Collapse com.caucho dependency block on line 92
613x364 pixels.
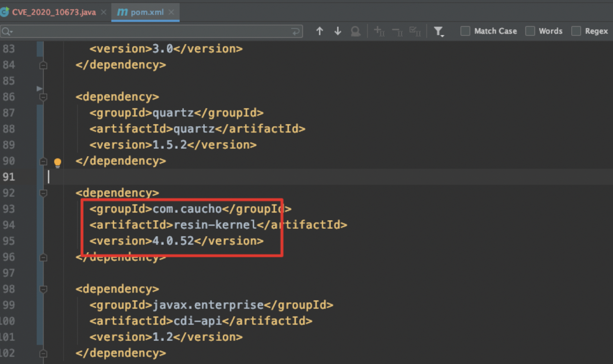pos(43,193)
